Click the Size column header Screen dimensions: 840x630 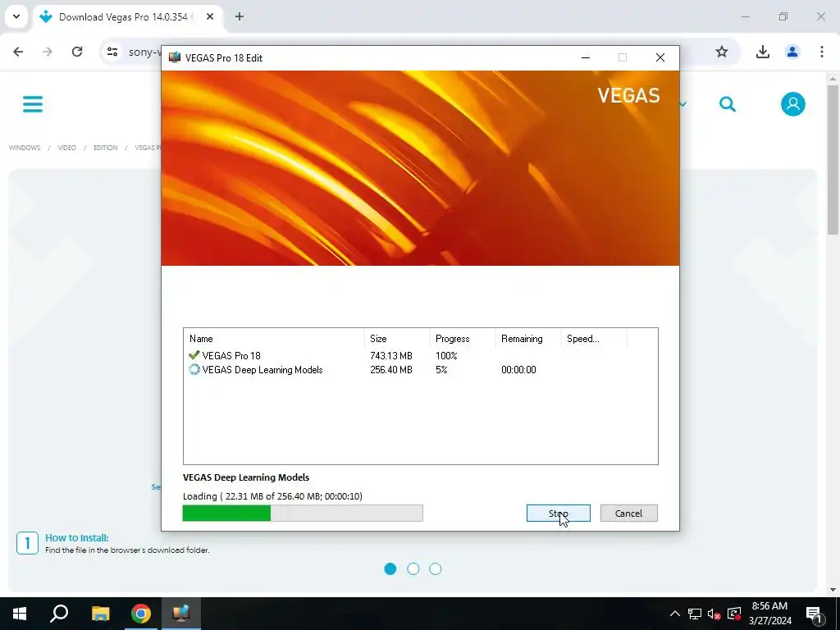(x=397, y=339)
